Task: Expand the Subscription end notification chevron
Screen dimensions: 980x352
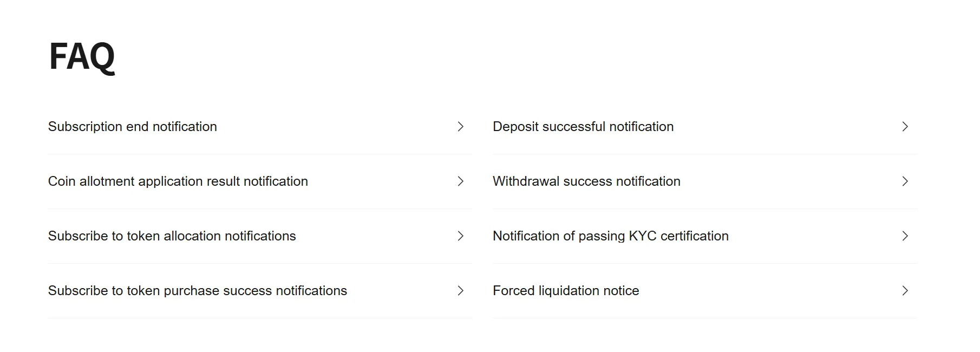Action: coord(460,127)
